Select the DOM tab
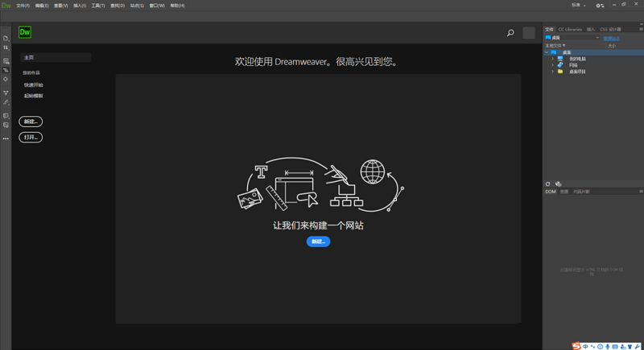The width and height of the screenshot is (644, 350). pyautogui.click(x=551, y=191)
